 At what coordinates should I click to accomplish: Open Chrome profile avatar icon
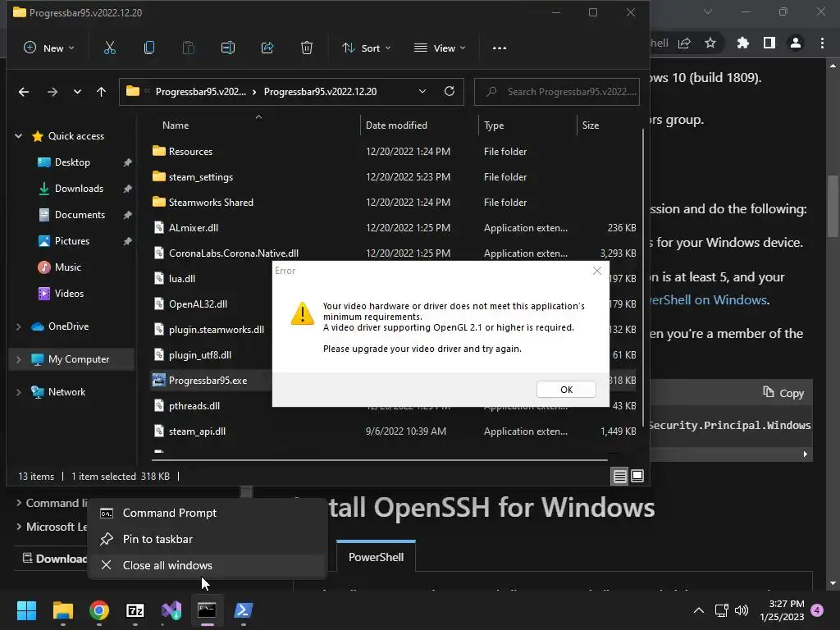tap(796, 43)
